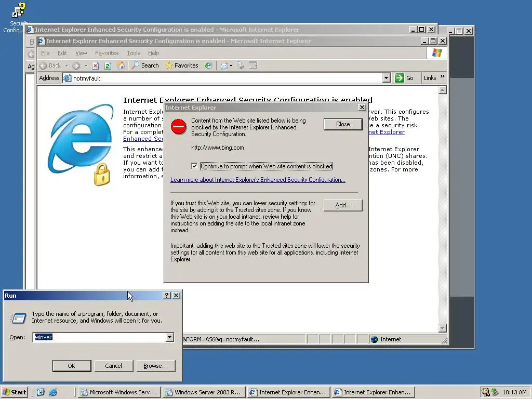
Task: Open Forward button history dropdown arrow
Action: 86,66
